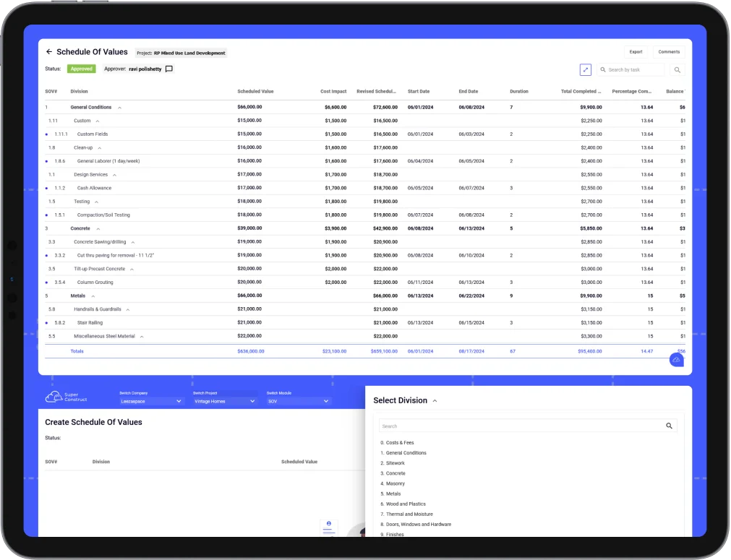Click Cut thru paving for removal row
This screenshot has height=560, width=731.
click(365, 256)
